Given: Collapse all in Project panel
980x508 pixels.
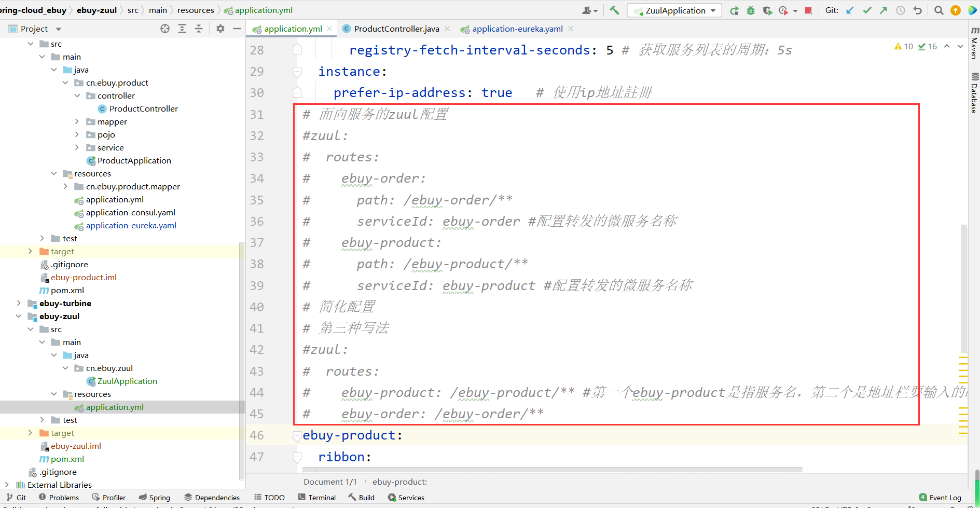Looking at the screenshot, I should (199, 29).
